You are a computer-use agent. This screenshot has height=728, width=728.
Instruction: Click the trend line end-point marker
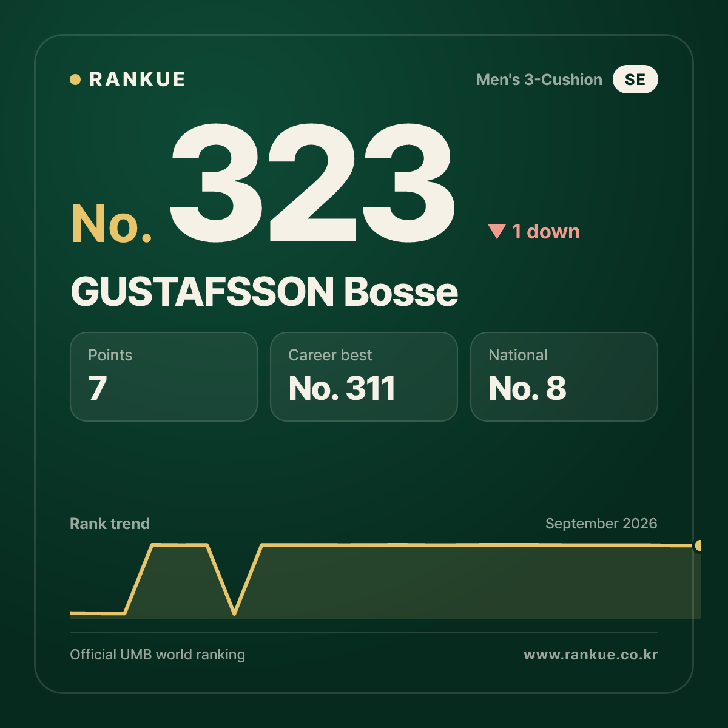698,545
